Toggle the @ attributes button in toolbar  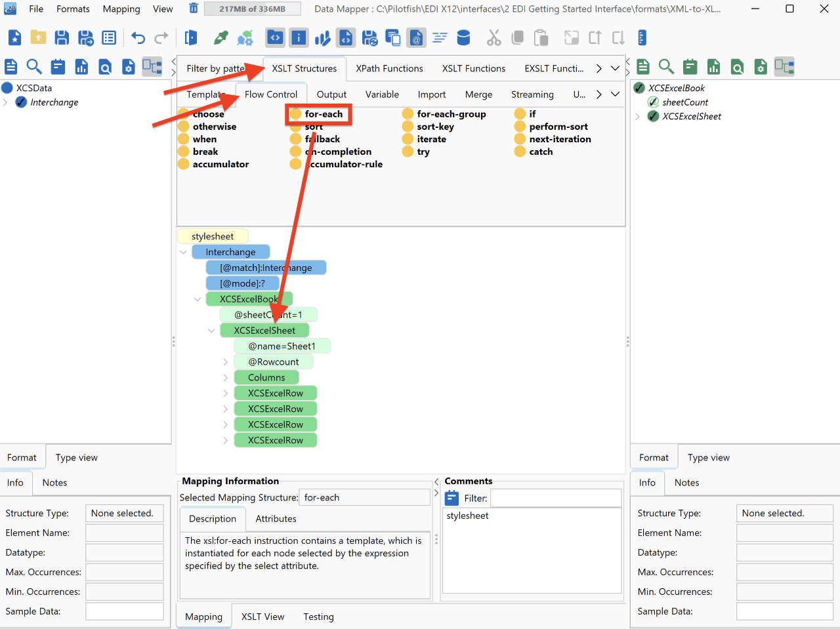[416, 38]
